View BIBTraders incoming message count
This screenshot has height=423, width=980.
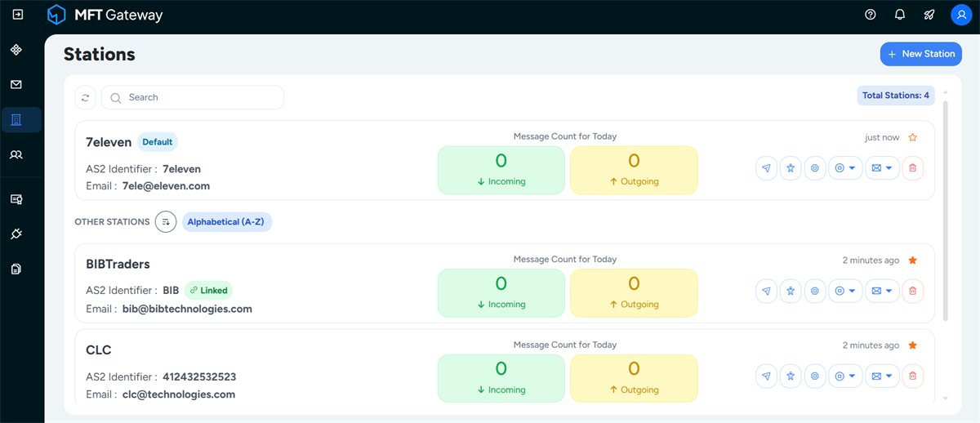click(501, 292)
